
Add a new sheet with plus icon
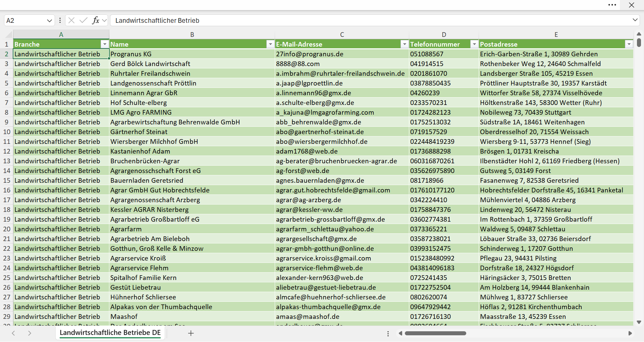191,333
